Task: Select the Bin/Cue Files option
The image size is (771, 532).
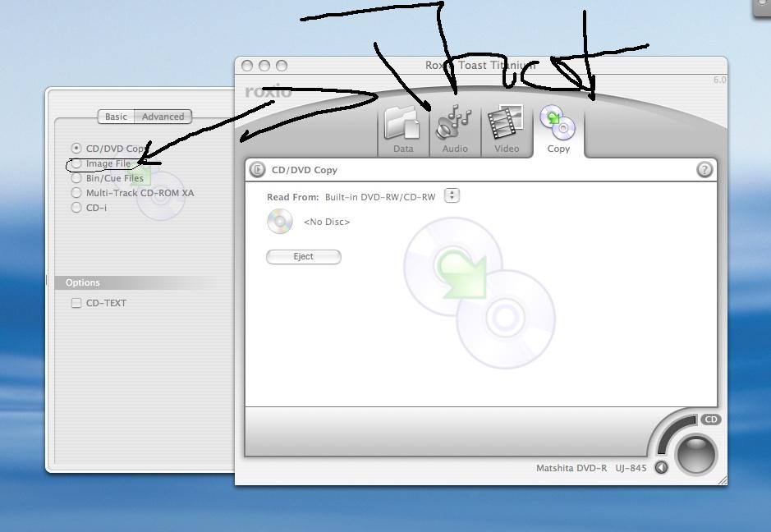Action: click(x=76, y=178)
